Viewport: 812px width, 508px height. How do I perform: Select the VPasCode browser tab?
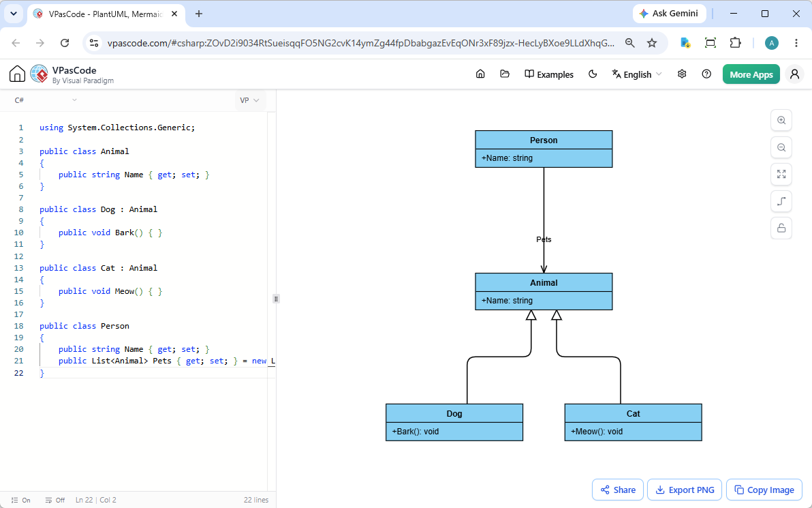105,14
